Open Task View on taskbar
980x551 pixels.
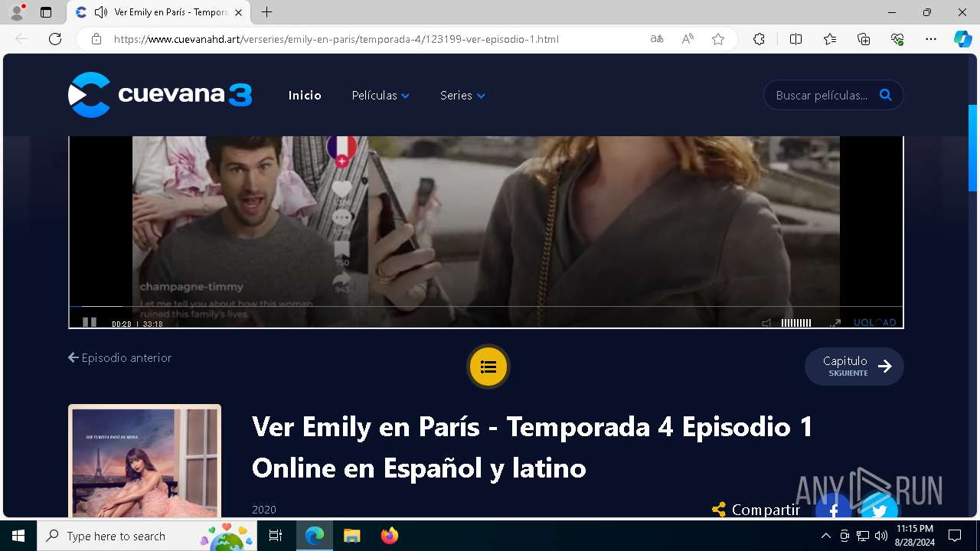pyautogui.click(x=276, y=536)
